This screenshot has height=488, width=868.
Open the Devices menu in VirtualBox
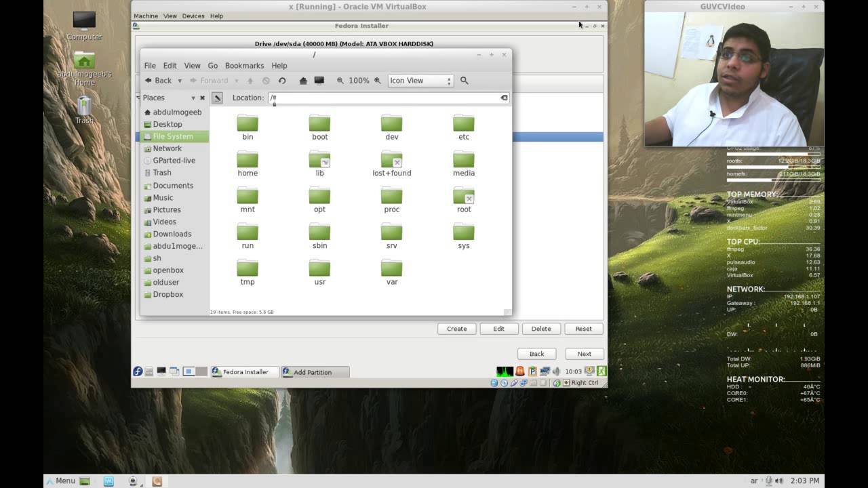(193, 16)
